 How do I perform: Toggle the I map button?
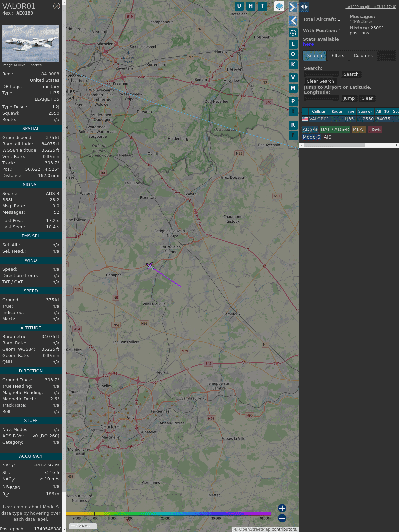pyautogui.click(x=293, y=111)
